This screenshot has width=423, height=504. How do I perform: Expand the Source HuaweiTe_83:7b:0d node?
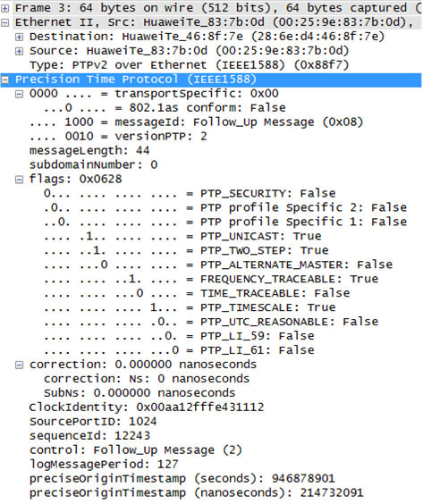pyautogui.click(x=20, y=51)
